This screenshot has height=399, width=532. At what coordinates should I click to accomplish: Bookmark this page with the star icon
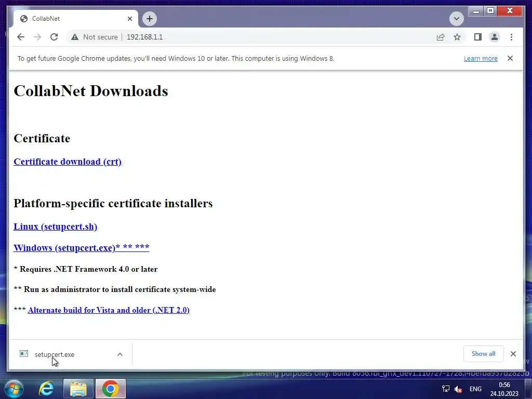click(x=457, y=37)
